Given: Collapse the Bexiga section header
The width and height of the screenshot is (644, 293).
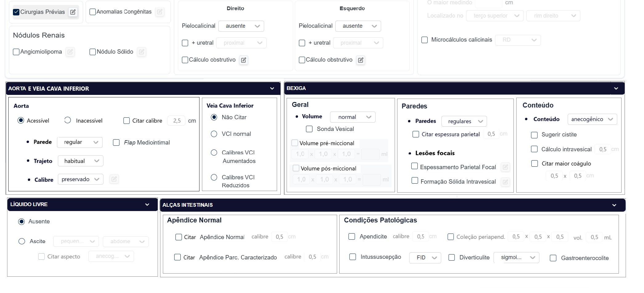Looking at the screenshot, I should click(x=616, y=88).
